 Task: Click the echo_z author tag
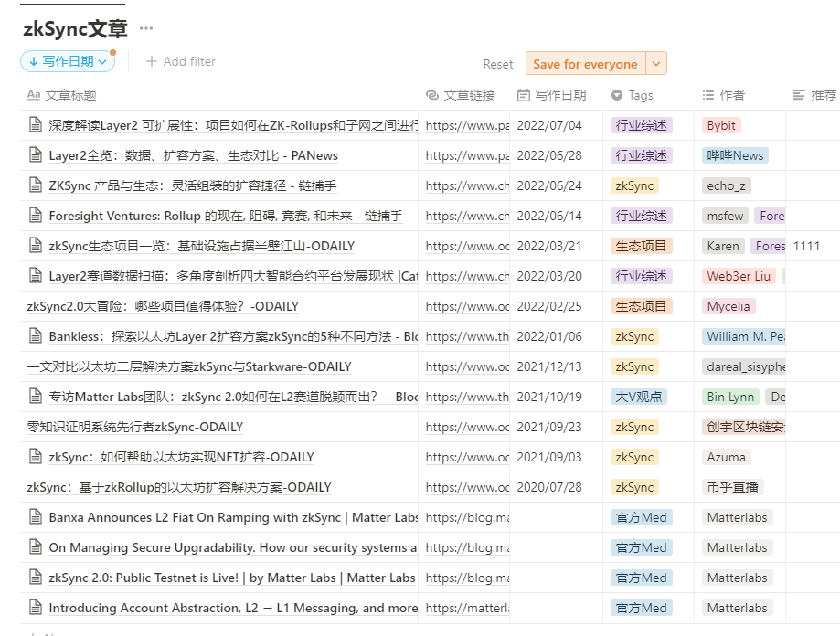[727, 185]
